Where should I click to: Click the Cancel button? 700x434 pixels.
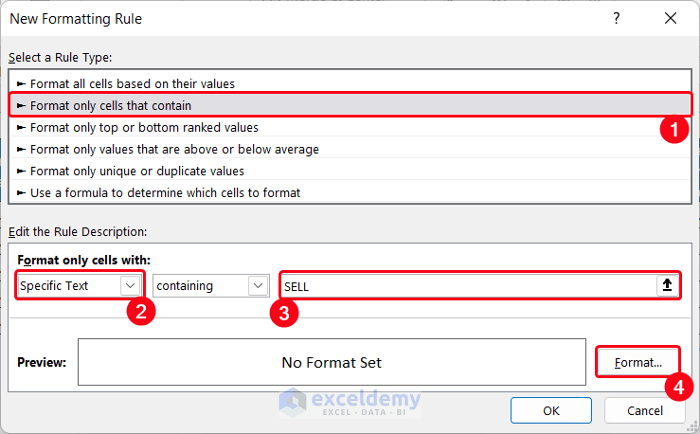(645, 410)
